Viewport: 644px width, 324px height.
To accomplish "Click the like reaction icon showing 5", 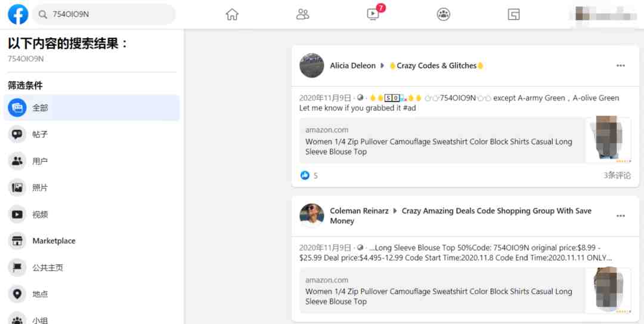I will pos(305,175).
